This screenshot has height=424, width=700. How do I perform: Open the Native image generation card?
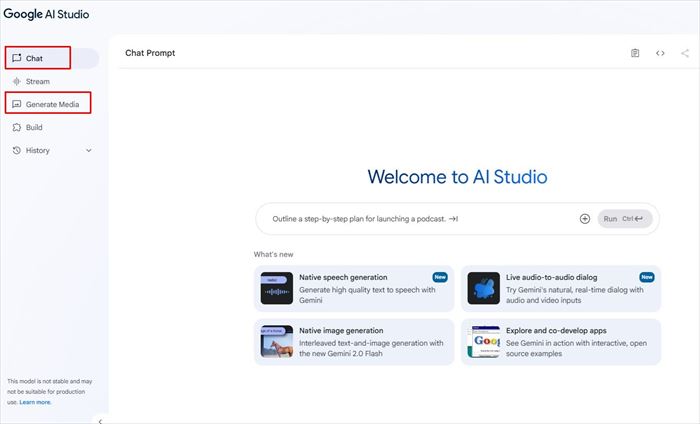354,342
